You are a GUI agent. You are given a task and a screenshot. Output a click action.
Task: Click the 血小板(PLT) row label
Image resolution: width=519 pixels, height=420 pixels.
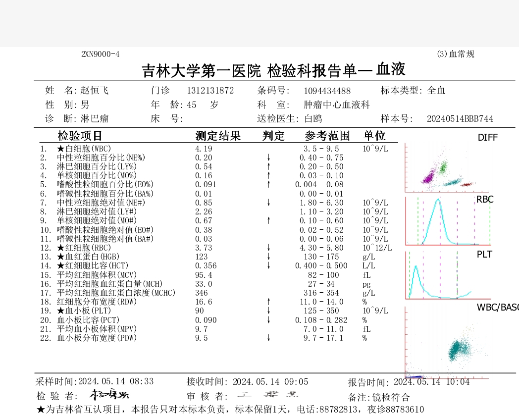coord(84,311)
